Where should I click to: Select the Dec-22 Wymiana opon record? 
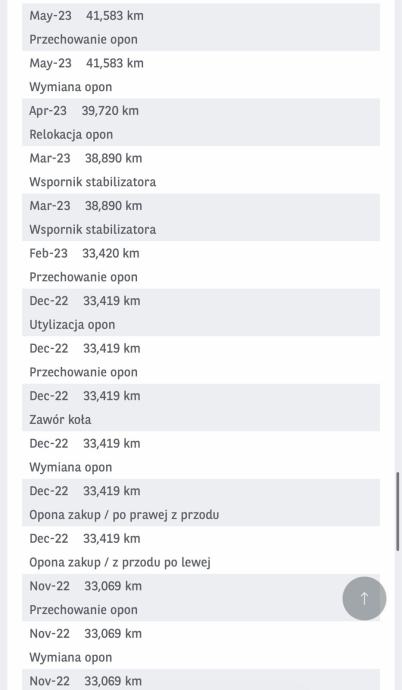tap(201, 455)
